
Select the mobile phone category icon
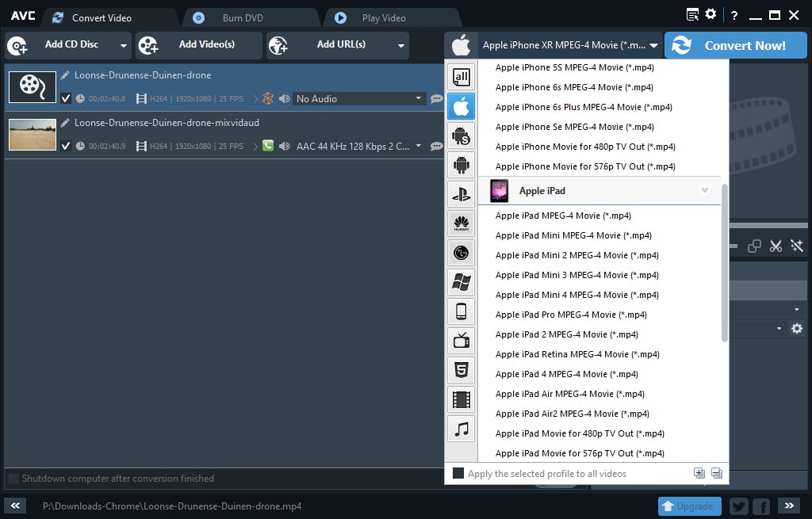coord(461,311)
